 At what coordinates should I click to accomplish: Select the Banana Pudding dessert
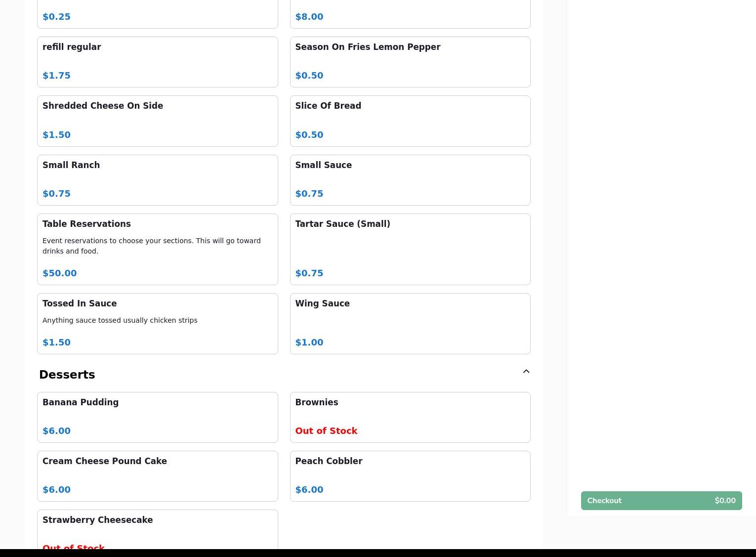click(x=157, y=417)
